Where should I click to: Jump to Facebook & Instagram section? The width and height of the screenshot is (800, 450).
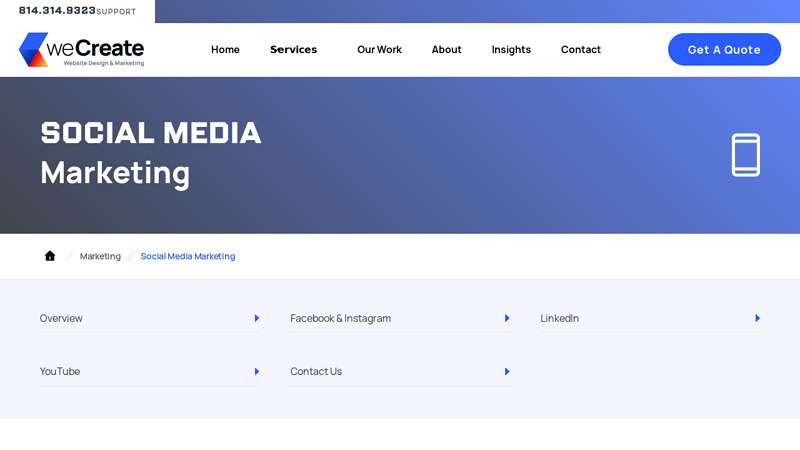click(x=399, y=318)
